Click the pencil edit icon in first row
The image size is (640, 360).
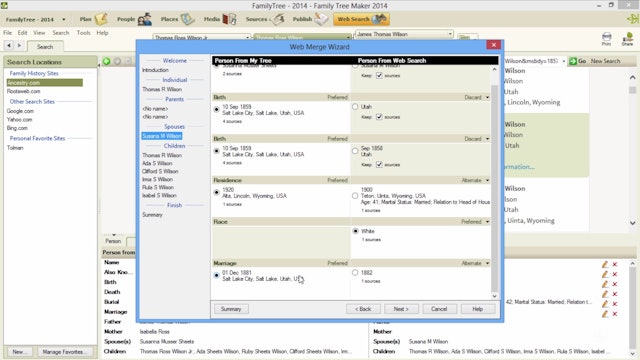tap(605, 264)
